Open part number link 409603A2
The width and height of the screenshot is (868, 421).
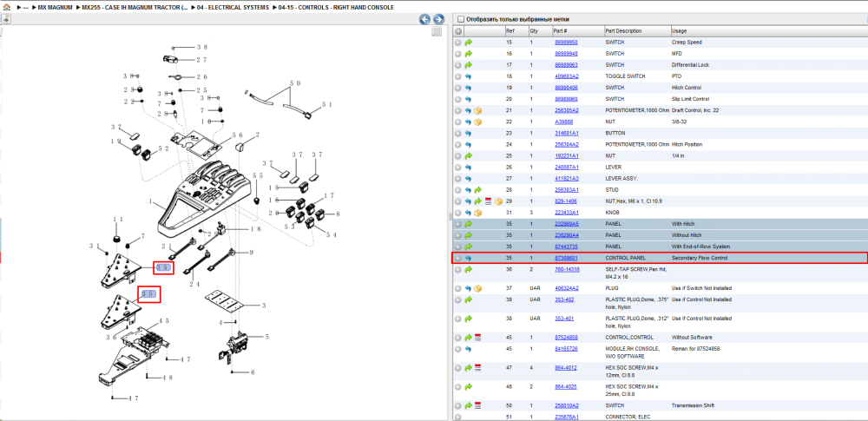click(x=566, y=76)
